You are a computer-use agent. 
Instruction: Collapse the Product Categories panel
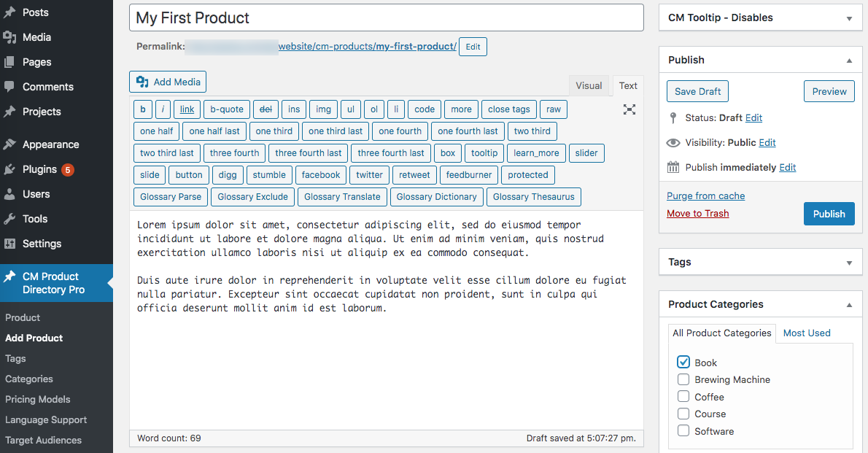click(849, 305)
